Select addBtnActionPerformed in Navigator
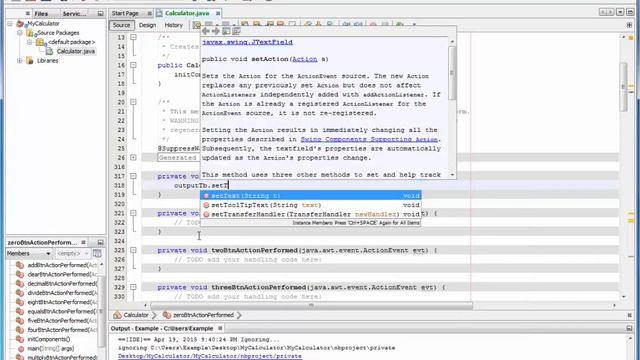Image resolution: width=640 pixels, height=360 pixels. click(x=62, y=265)
